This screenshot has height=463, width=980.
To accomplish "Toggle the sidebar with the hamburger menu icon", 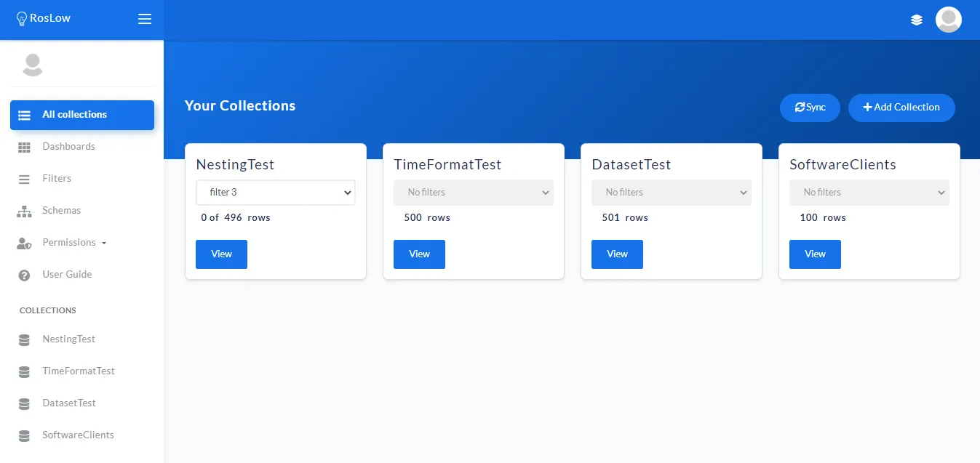I will pos(145,19).
